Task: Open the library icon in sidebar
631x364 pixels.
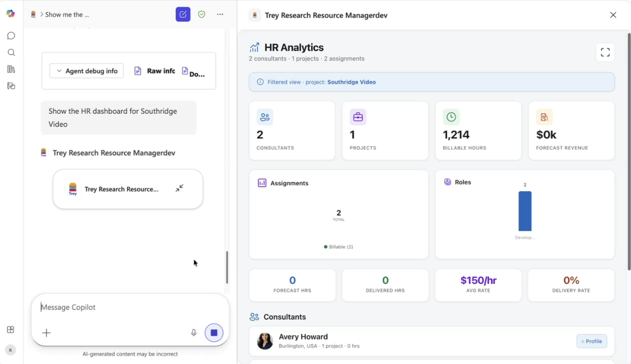Action: tap(11, 69)
